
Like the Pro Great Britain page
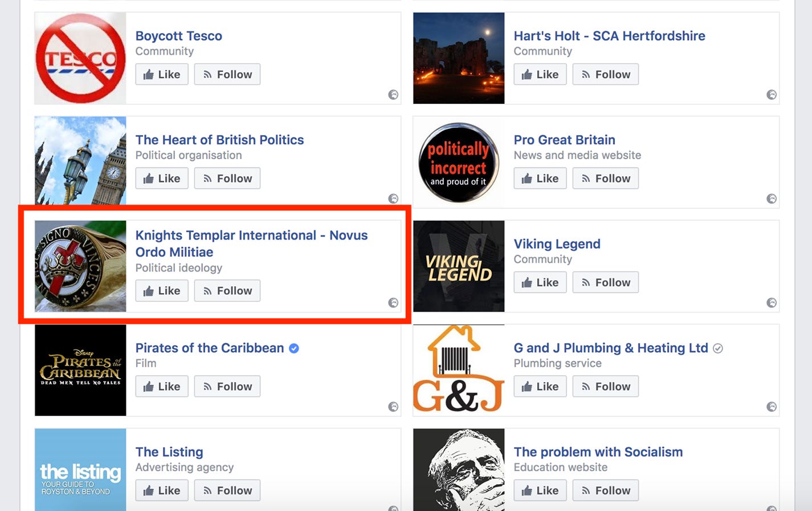(x=540, y=179)
